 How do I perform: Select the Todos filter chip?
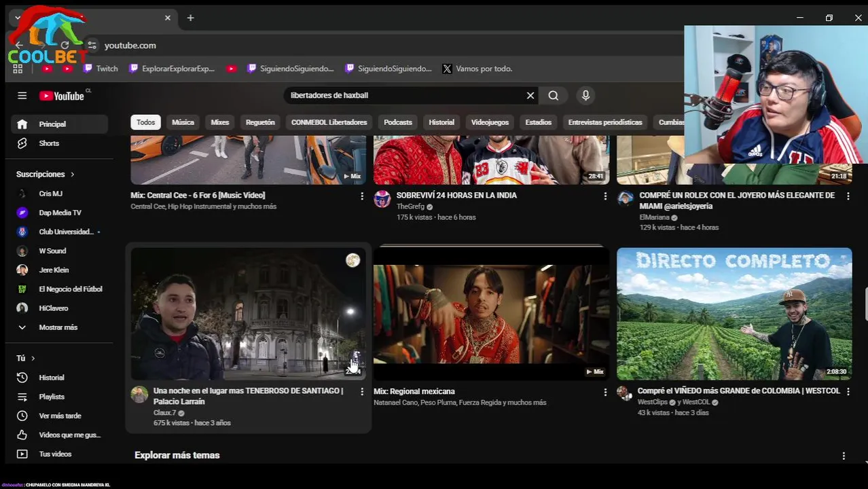[145, 122]
